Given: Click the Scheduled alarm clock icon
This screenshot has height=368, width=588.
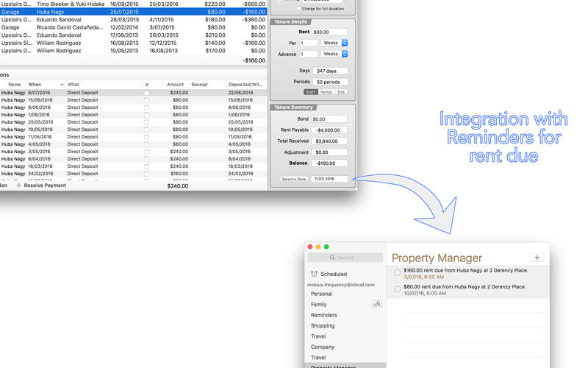Looking at the screenshot, I should [x=314, y=274].
